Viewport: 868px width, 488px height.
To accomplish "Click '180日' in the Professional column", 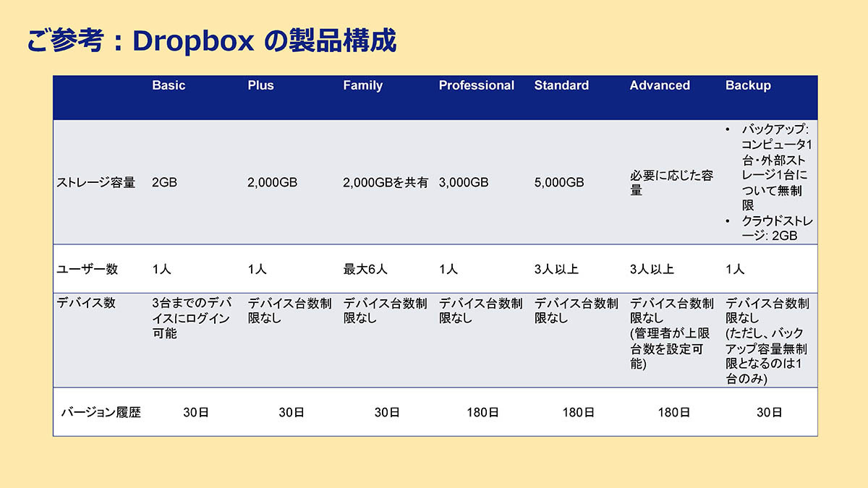I will 482,413.
